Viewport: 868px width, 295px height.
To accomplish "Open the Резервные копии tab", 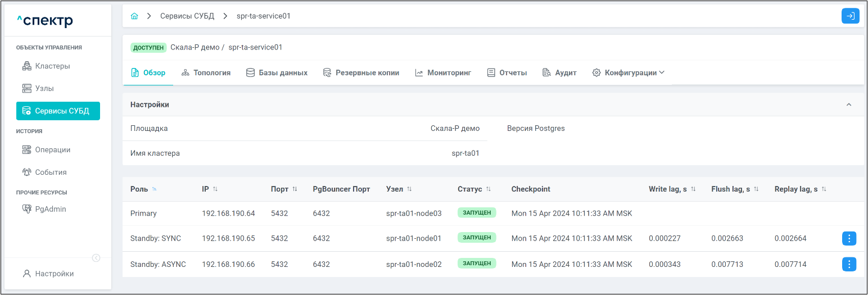I will coord(361,72).
